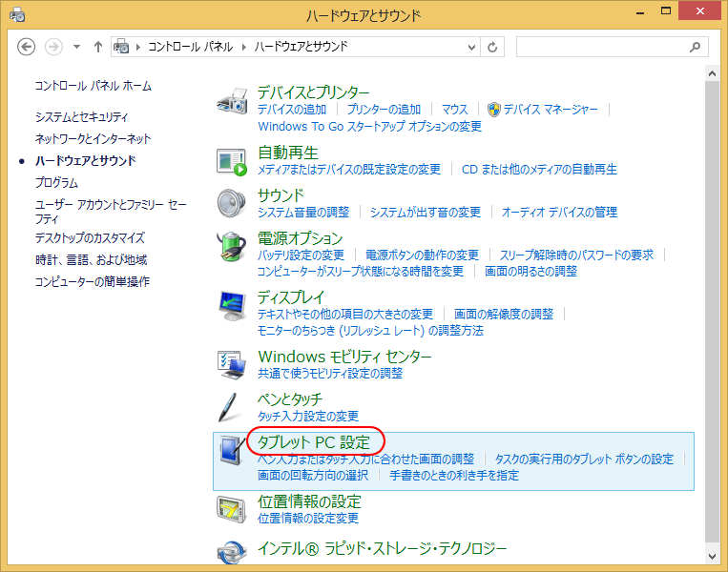Viewport: 728px width, 572px height.
Task: Select ハードウェアとサウンド in the sidebar
Action: tap(86, 160)
